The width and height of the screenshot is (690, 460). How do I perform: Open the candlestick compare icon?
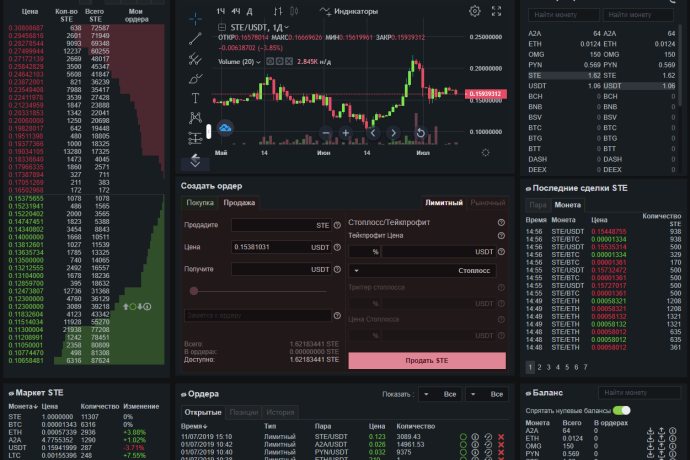click(x=294, y=11)
